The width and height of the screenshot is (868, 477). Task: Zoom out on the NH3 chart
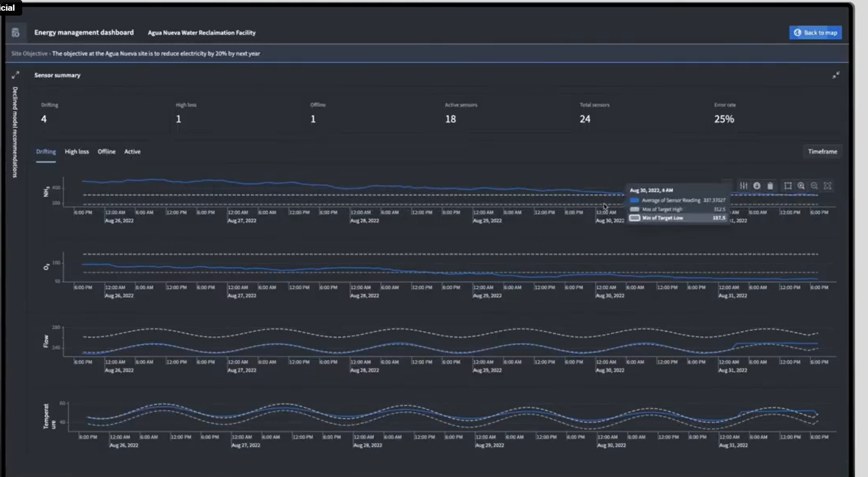814,186
